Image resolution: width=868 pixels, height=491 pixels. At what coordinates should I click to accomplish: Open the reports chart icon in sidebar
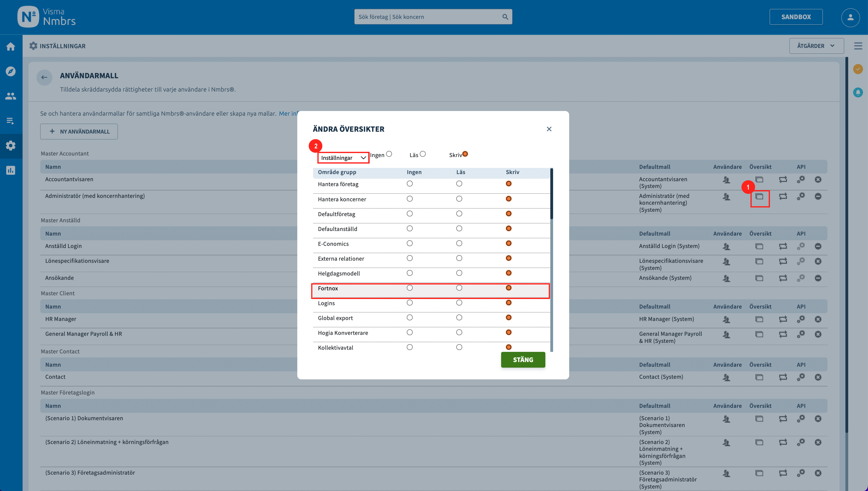[11, 170]
